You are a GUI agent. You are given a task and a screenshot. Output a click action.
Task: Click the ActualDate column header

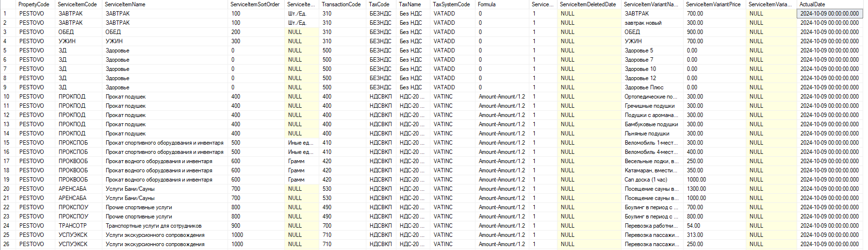tap(812, 4)
